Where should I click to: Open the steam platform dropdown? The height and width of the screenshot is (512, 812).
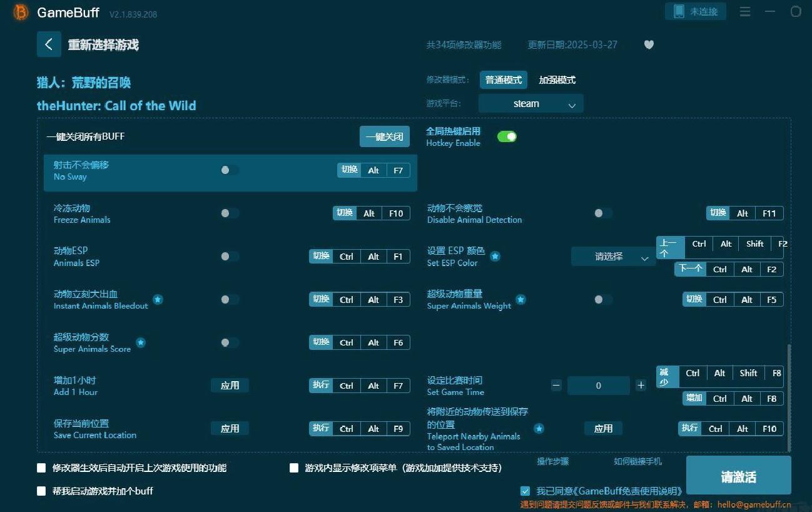pos(531,103)
